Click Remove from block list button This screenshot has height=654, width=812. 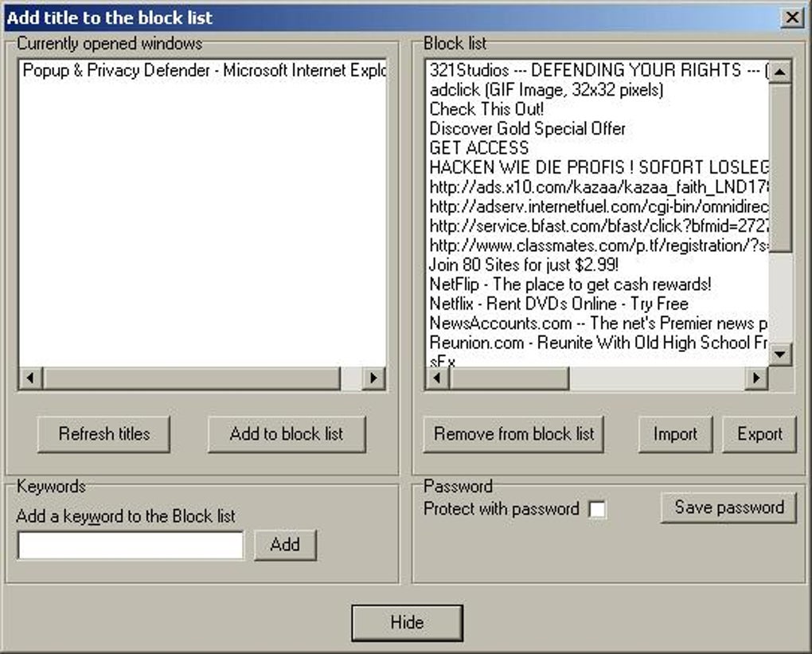click(513, 434)
